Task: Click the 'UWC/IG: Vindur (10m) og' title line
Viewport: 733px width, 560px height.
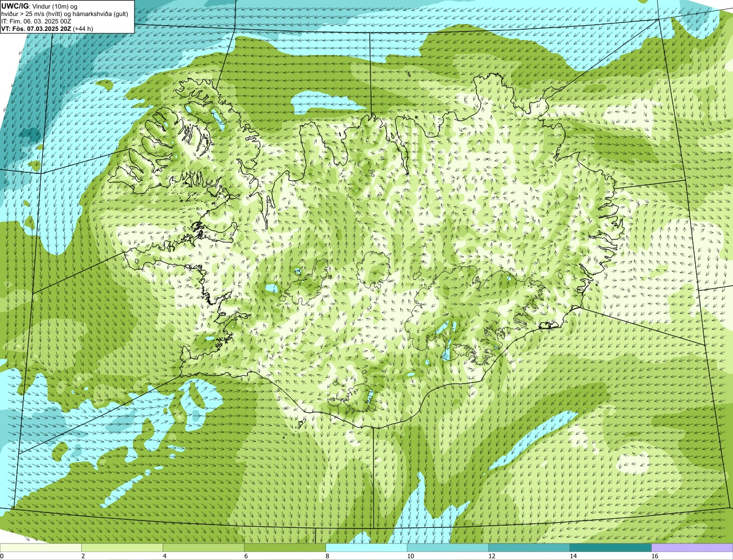Action: 40,6
